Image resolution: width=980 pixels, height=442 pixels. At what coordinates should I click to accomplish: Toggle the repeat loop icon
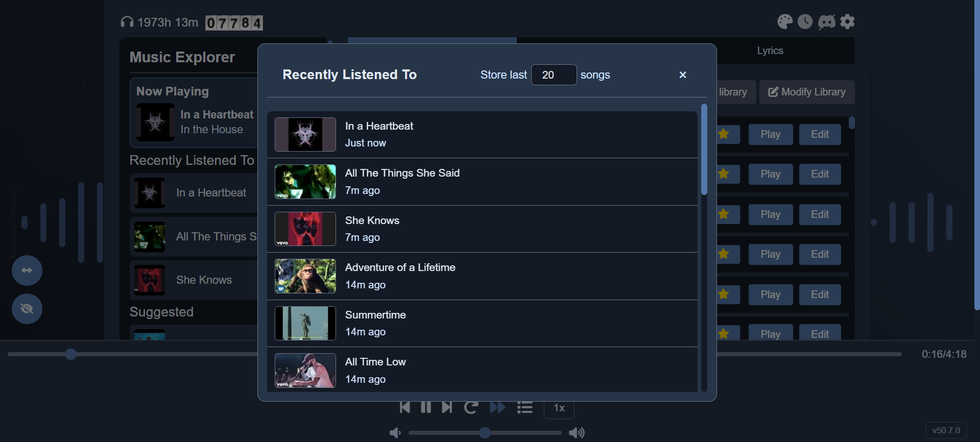point(471,407)
